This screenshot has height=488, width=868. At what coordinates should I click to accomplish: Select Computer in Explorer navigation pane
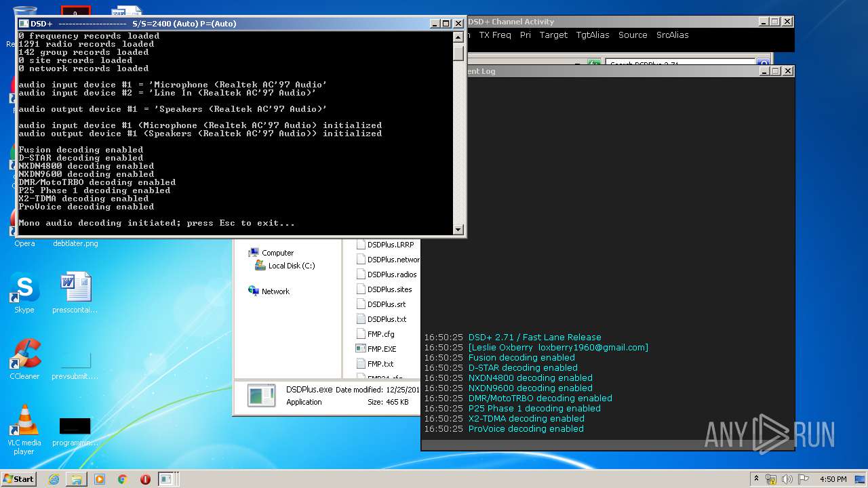click(271, 253)
